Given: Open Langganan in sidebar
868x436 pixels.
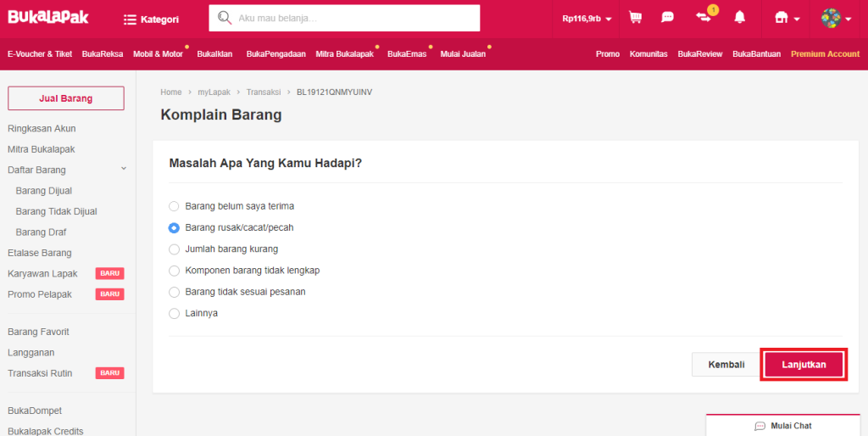Looking at the screenshot, I should pyautogui.click(x=31, y=353).
